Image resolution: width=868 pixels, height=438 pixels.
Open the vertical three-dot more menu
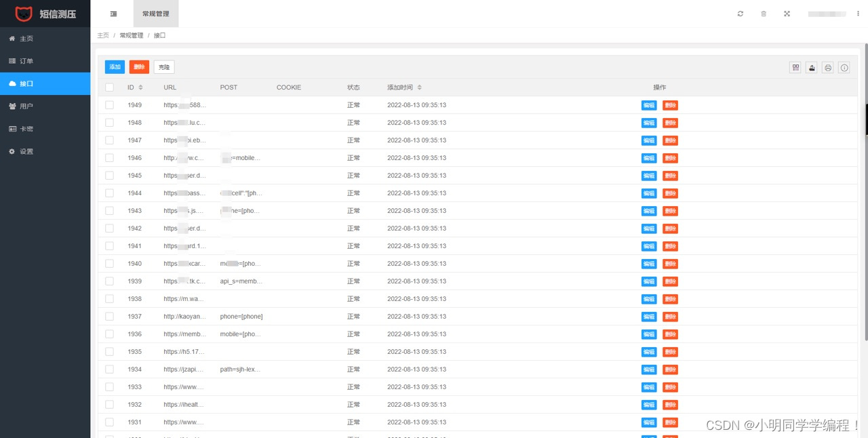coord(858,14)
